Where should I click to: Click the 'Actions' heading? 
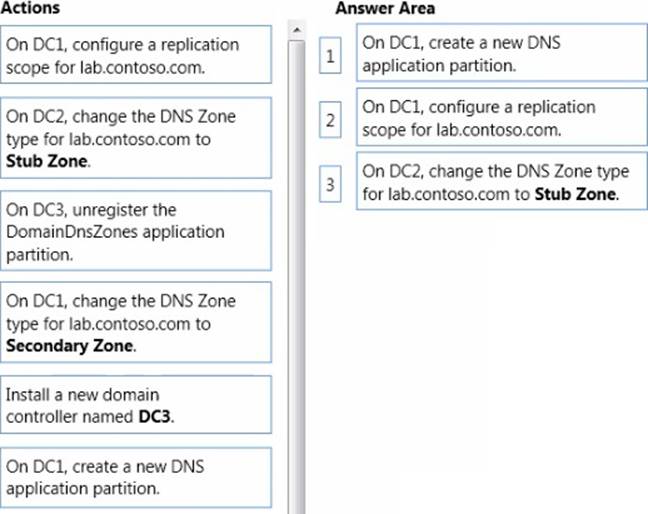(31, 9)
